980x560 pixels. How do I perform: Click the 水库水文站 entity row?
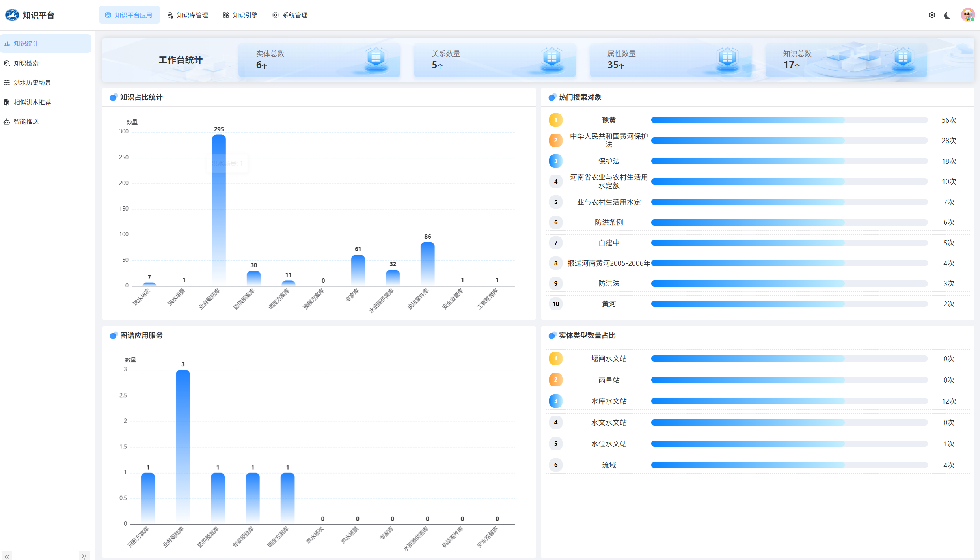pyautogui.click(x=608, y=401)
